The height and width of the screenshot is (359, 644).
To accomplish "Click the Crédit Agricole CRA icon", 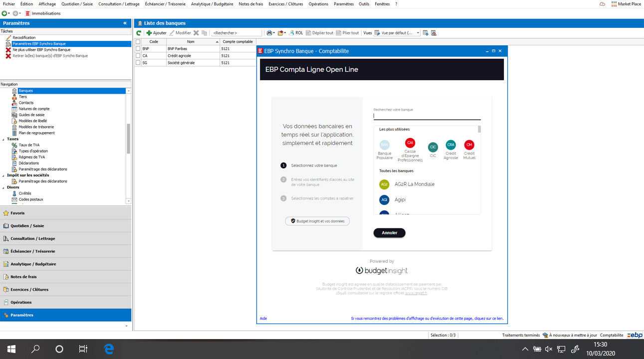I will (451, 145).
